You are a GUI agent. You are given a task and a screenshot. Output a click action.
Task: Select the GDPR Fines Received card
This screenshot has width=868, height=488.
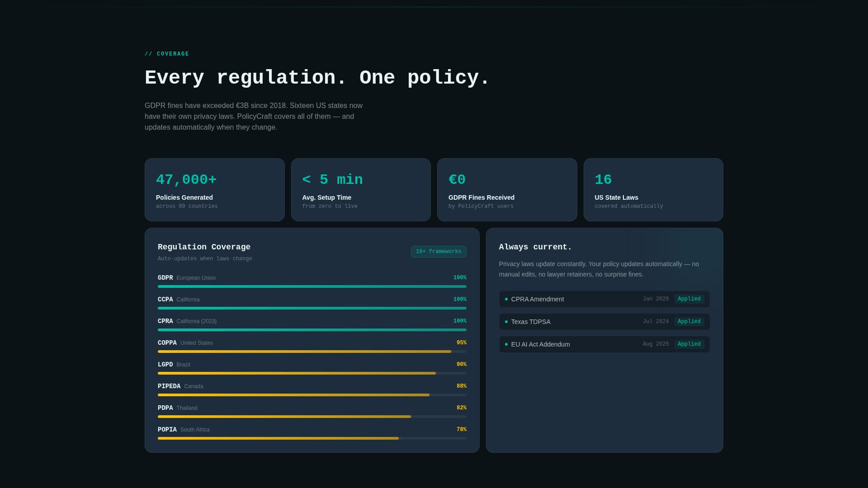click(507, 190)
